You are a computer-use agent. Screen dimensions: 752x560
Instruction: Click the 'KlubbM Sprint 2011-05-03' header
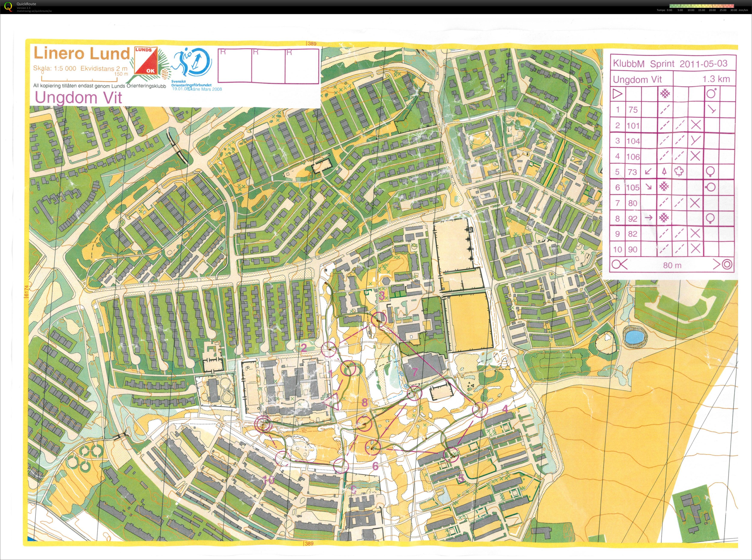point(670,63)
